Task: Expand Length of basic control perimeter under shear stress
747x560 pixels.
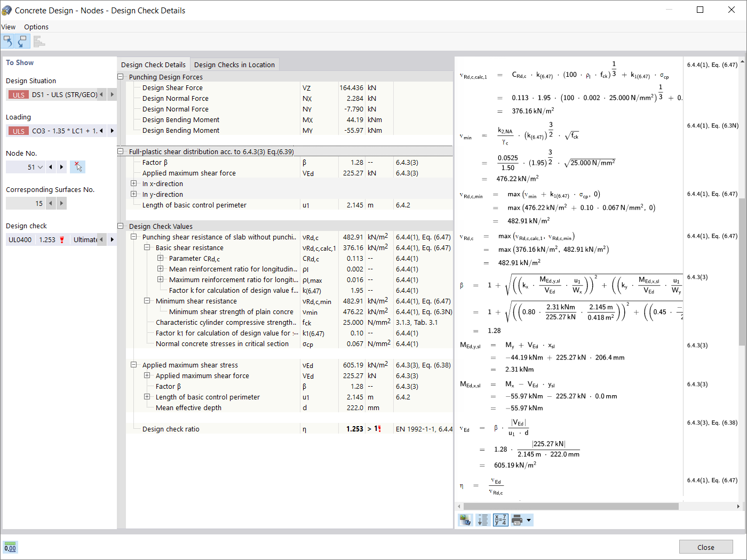Action: pos(147,397)
